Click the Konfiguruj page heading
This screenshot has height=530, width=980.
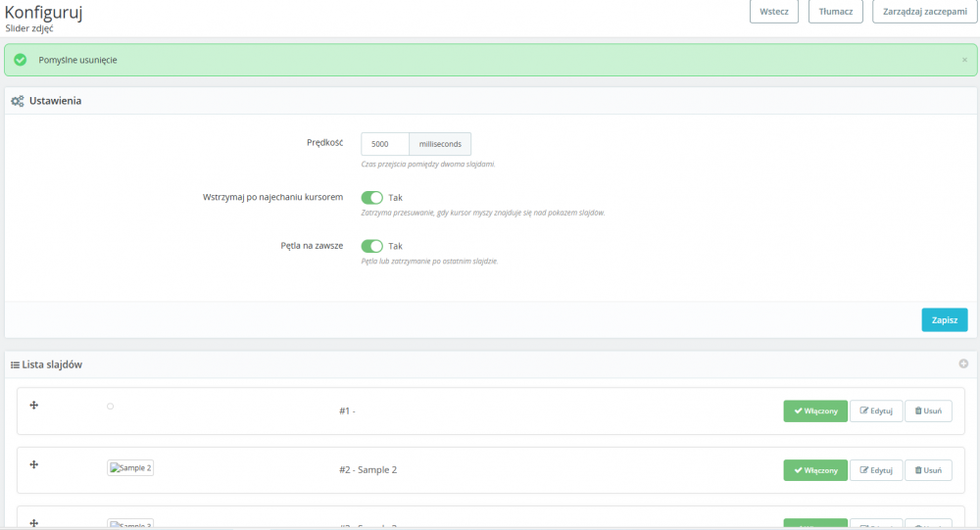43,11
